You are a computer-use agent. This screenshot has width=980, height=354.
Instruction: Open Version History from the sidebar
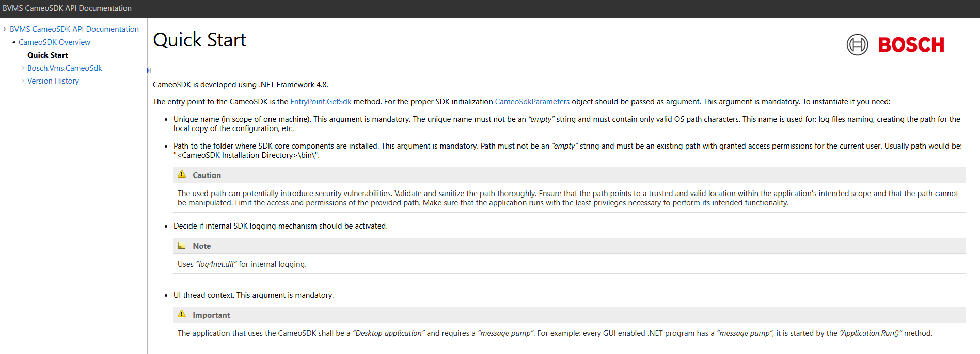[x=53, y=81]
